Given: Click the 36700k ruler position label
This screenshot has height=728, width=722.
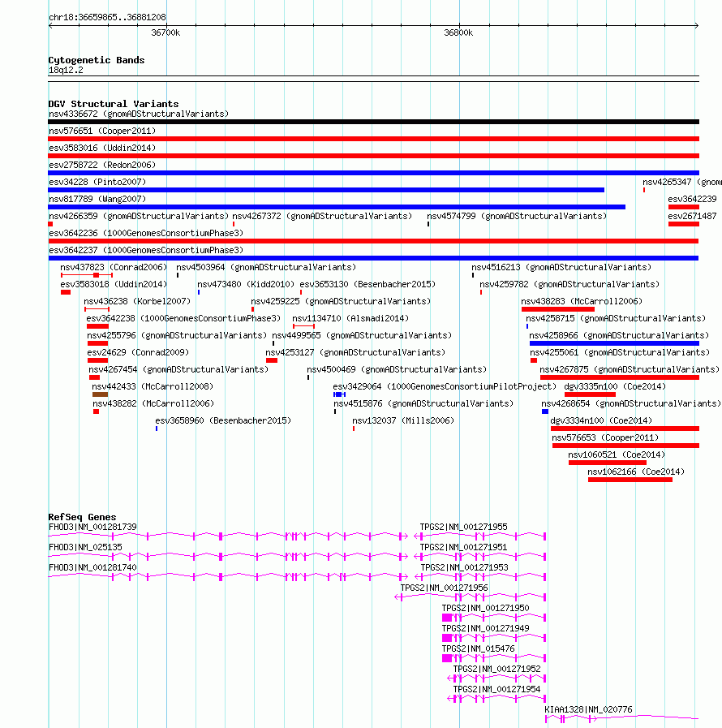Looking at the screenshot, I should click(165, 32).
